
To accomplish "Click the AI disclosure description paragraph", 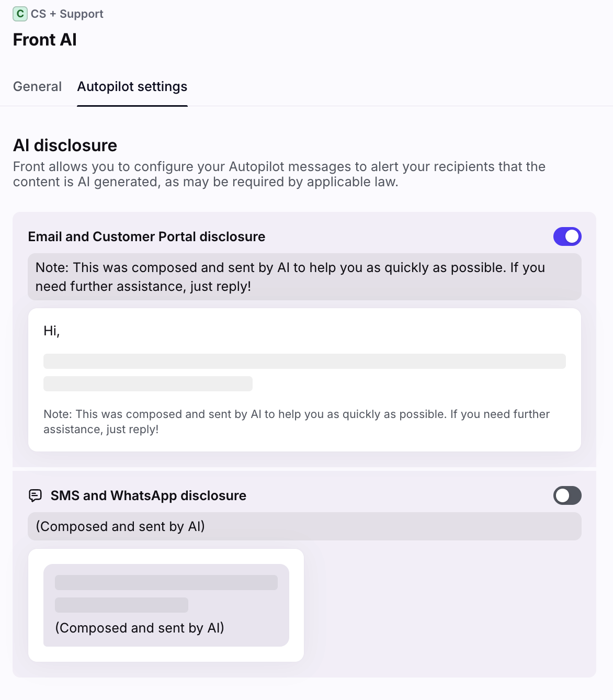I will coord(279,174).
